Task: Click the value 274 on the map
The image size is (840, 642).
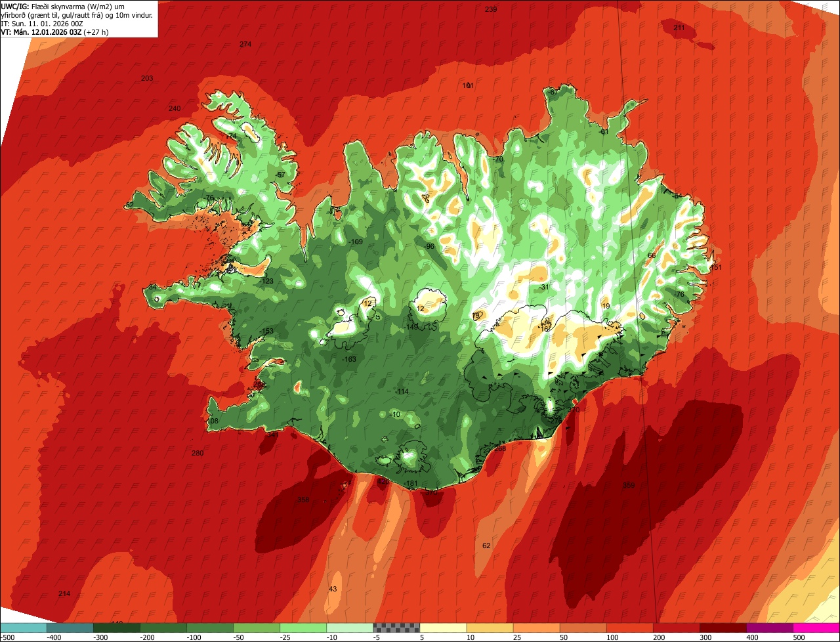Action: [245, 44]
